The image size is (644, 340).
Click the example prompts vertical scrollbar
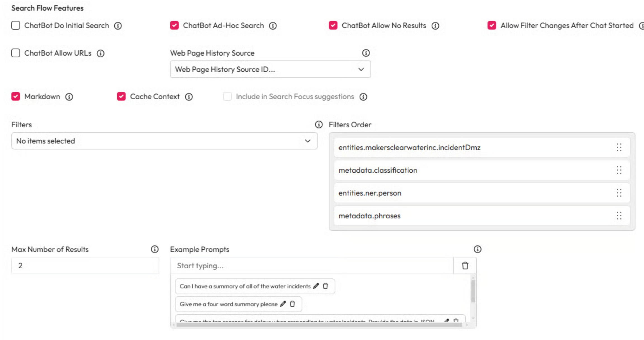(473, 291)
